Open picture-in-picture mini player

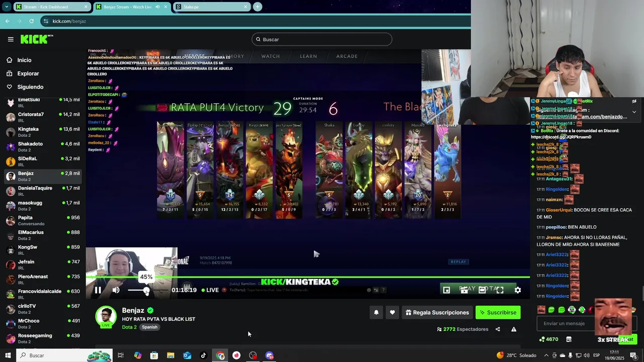tap(446, 290)
